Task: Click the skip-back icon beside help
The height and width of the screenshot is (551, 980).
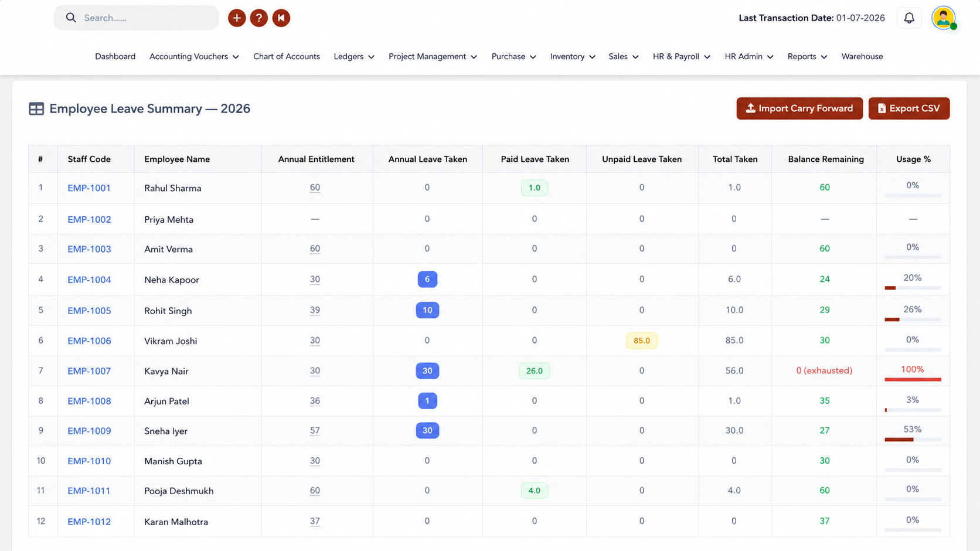Action: click(281, 18)
